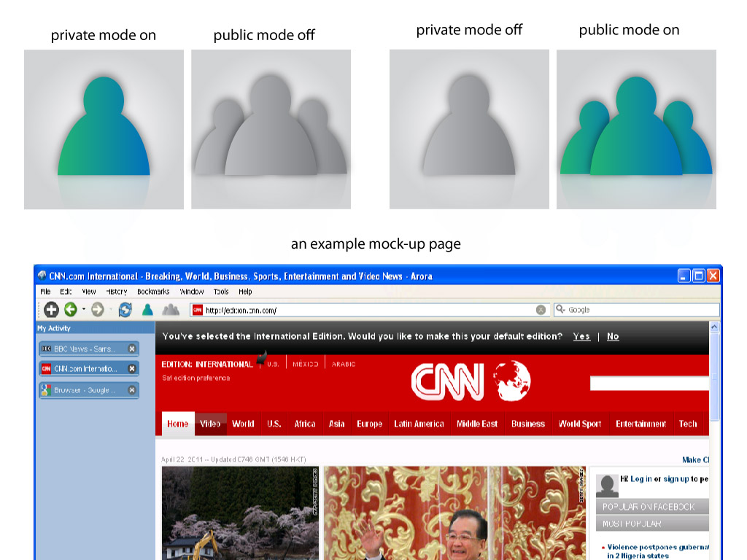Click the CNN favicon in the address bar
The image size is (747, 560).
point(198,310)
